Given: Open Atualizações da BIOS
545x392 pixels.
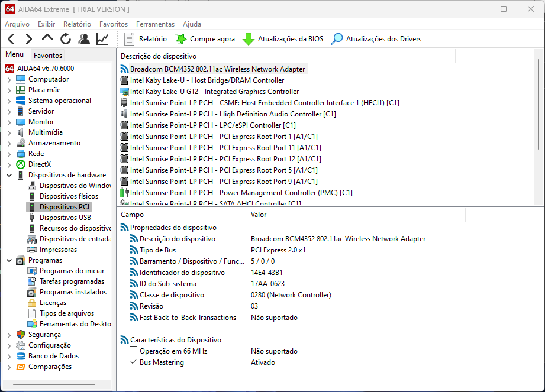Looking at the screenshot, I should tap(283, 39).
